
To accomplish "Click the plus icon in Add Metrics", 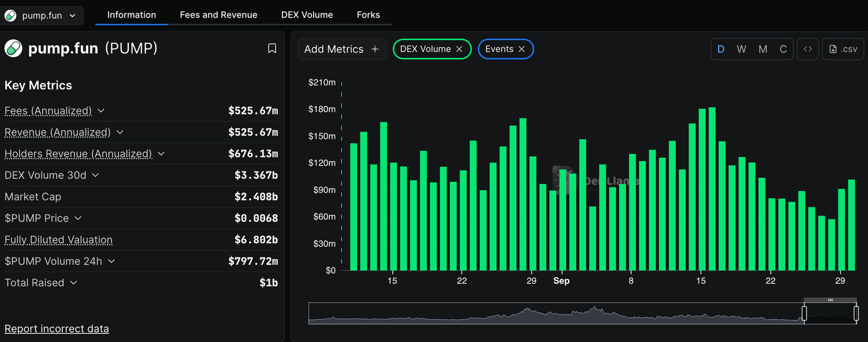I will tap(375, 49).
